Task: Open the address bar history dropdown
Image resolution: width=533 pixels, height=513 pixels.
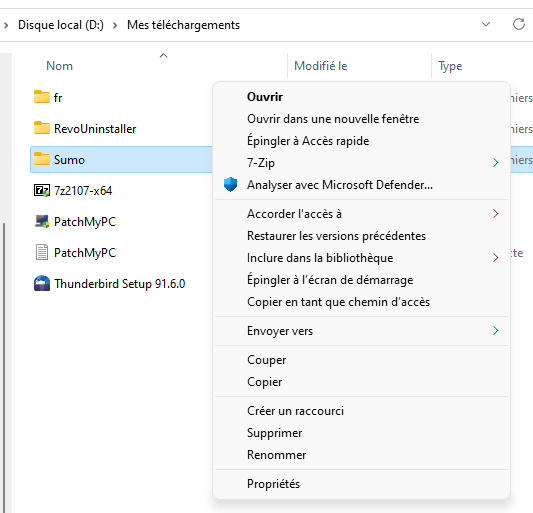Action: point(486,24)
